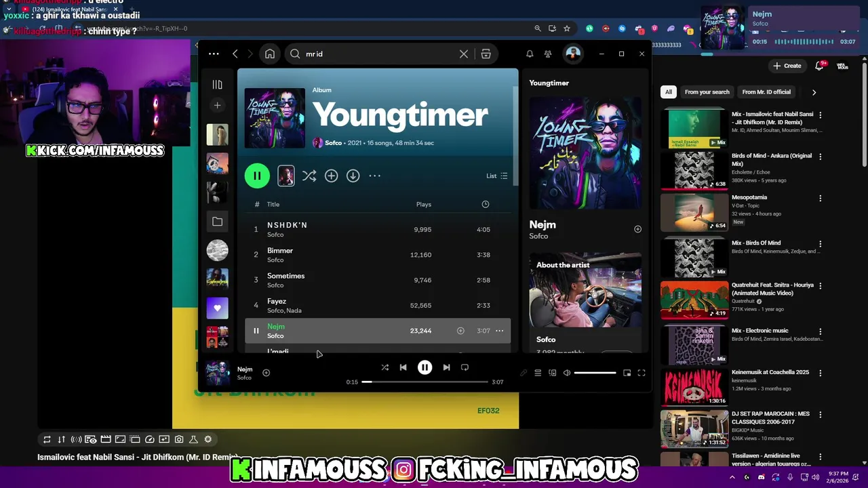The height and width of the screenshot is (488, 868).
Task: Open Connect to a device
Action: [x=552, y=373]
